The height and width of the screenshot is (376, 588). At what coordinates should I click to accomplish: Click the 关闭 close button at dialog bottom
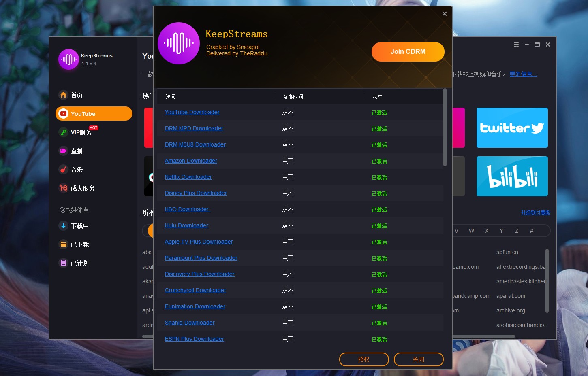coord(419,359)
